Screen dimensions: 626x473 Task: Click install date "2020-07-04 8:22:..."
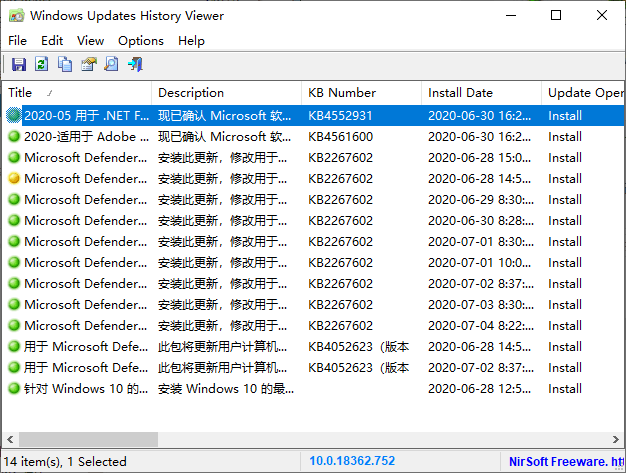pyautogui.click(x=481, y=326)
